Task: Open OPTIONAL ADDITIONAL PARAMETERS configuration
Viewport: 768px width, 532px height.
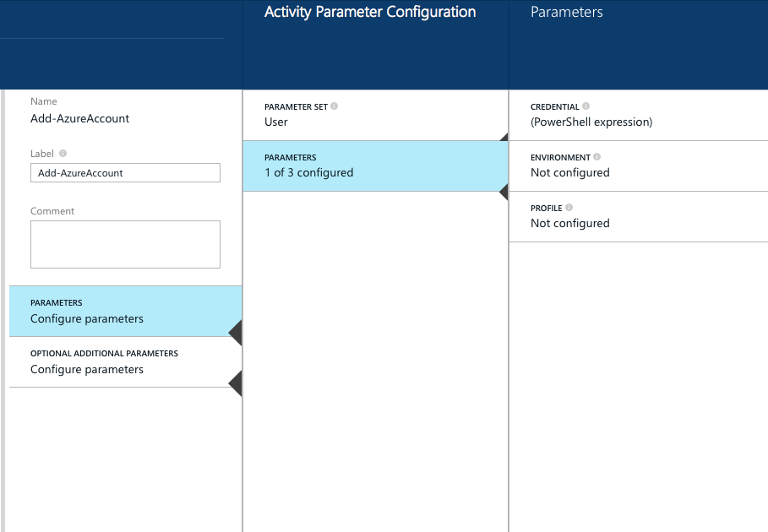Action: [125, 362]
